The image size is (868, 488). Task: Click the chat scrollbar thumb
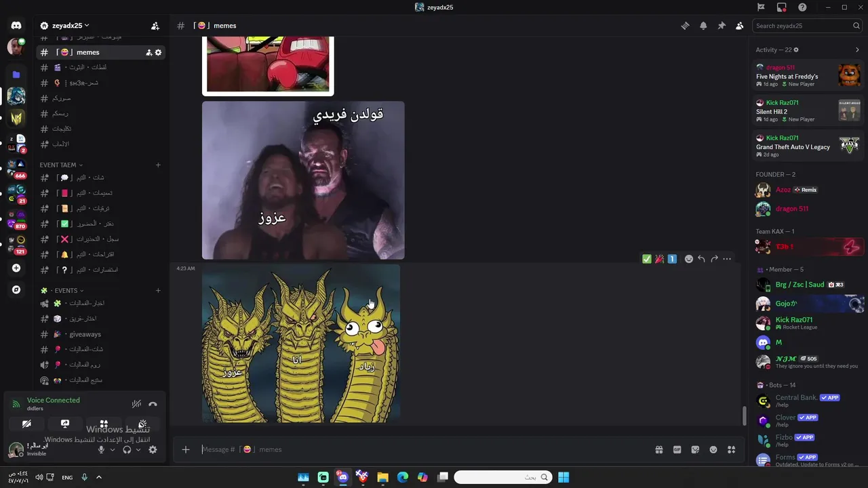[744, 415]
